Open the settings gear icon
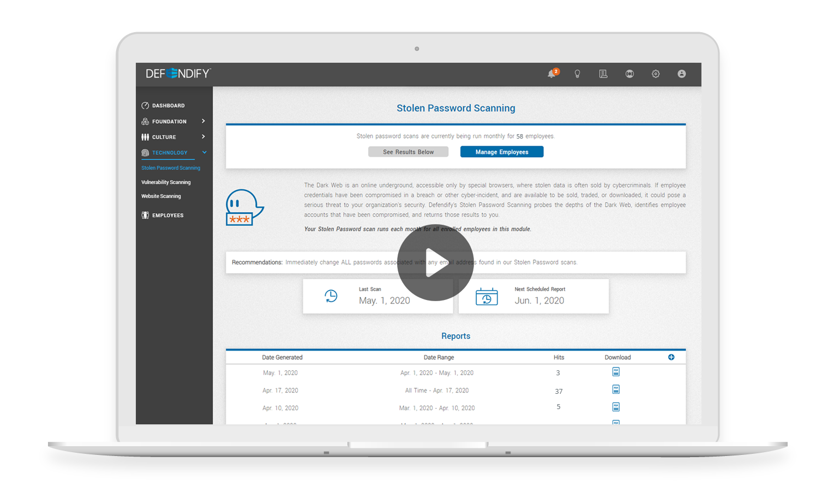The height and width of the screenshot is (504, 840). coord(656,74)
